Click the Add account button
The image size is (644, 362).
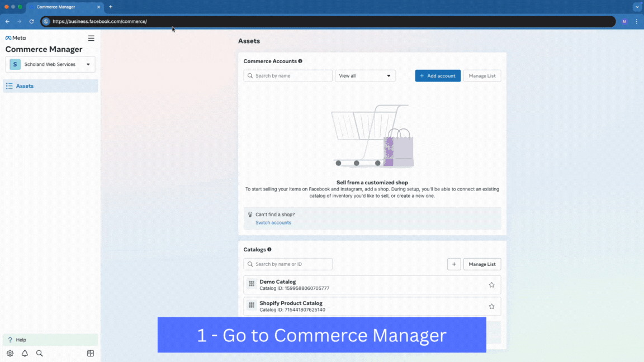coord(437,76)
